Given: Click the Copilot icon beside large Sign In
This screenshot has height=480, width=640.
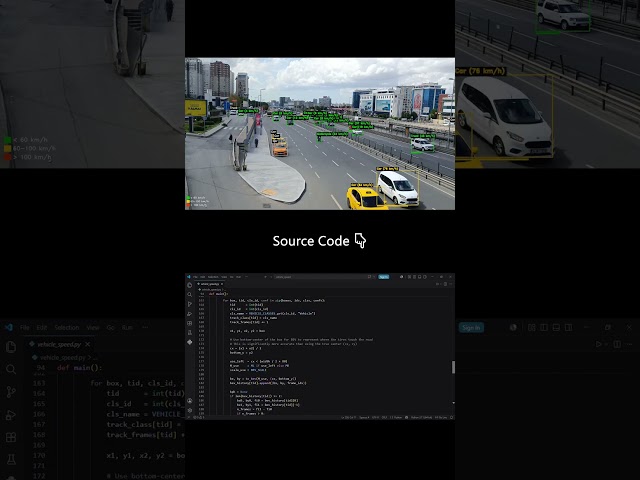Looking at the screenshot, I should coord(513,327).
